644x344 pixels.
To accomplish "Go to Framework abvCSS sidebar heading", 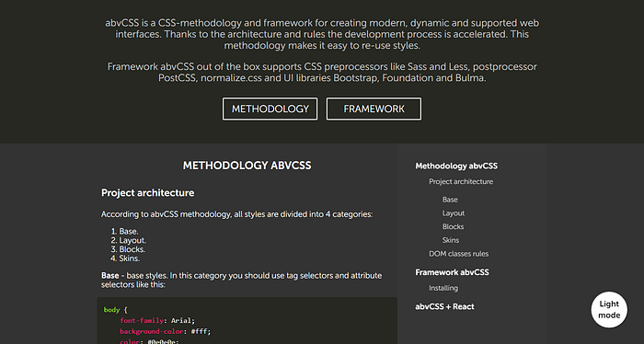I will 452,272.
